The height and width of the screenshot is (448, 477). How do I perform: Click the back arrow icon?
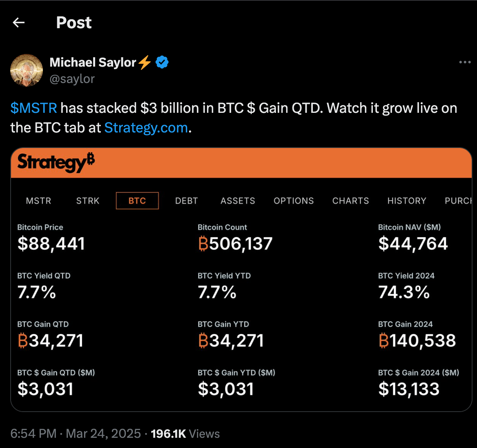[x=19, y=22]
